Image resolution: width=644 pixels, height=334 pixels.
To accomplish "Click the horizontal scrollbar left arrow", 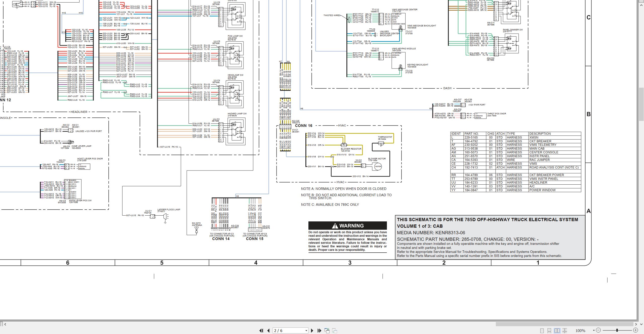I will click(5, 324).
